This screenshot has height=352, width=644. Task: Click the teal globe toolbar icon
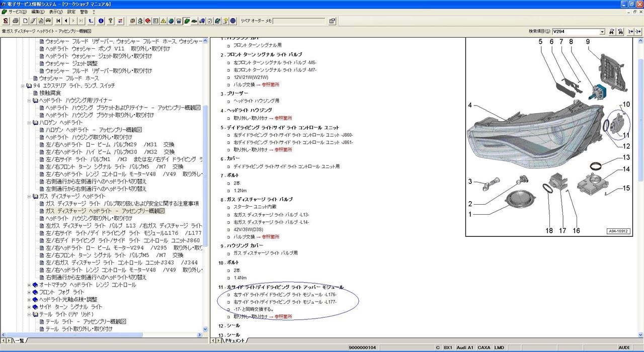pyautogui.click(x=171, y=21)
